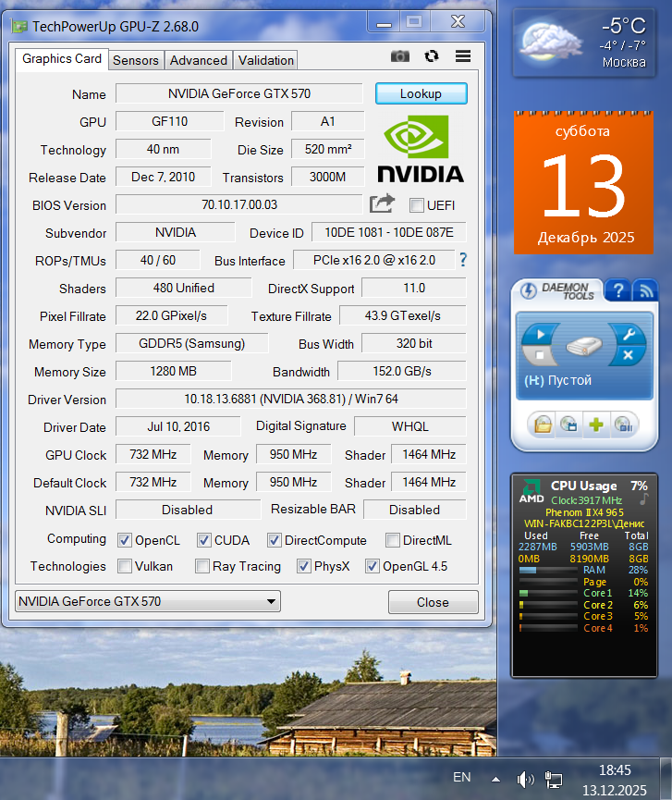This screenshot has height=800, width=672.
Task: Click the -5°C temperature in weather gadget
Action: pos(624,26)
